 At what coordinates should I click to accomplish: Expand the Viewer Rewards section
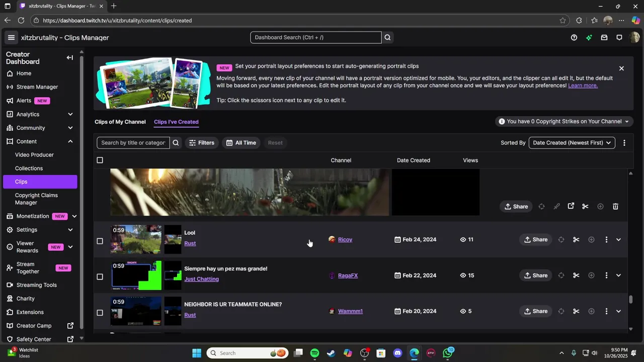70,247
